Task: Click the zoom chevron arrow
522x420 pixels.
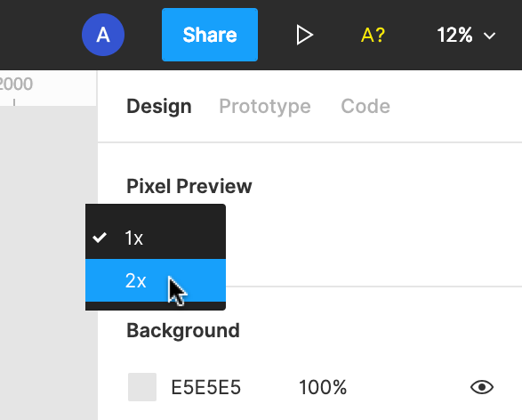Action: (489, 36)
